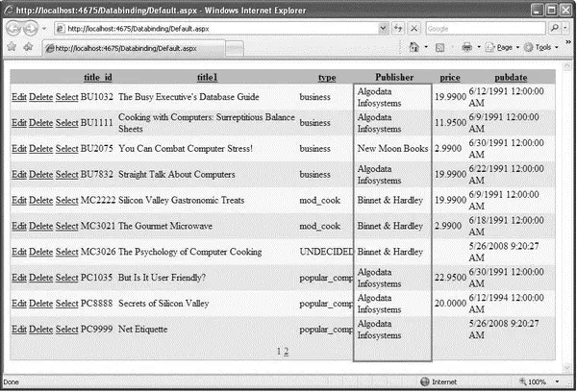Select row PC8888
577x392 pixels.
(66, 304)
